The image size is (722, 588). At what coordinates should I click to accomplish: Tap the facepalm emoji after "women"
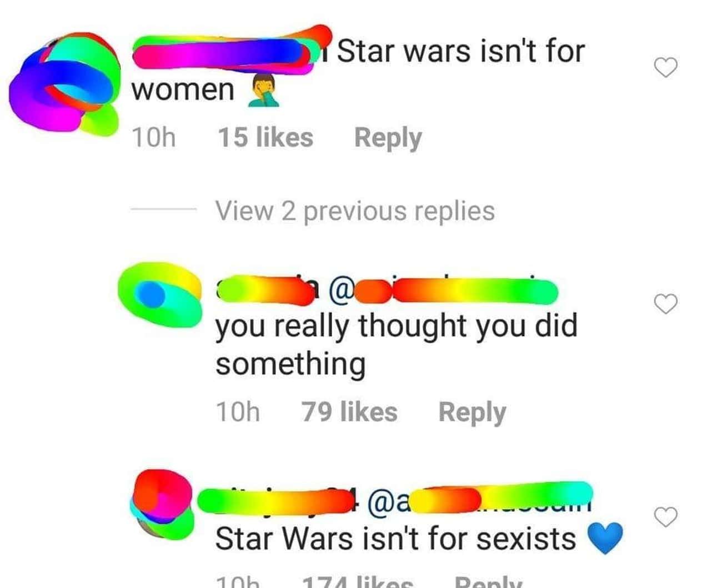click(263, 91)
